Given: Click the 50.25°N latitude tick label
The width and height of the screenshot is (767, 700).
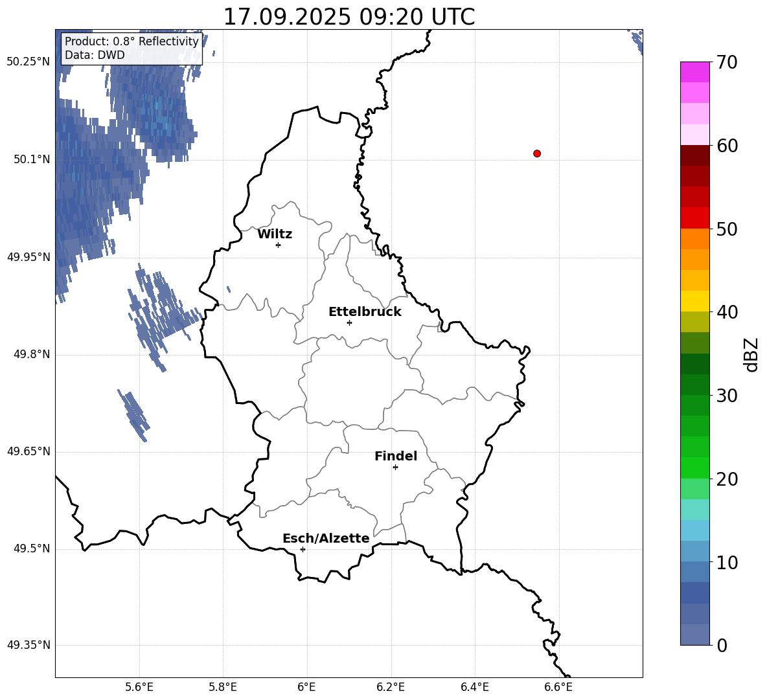Looking at the screenshot, I should click(x=29, y=62).
